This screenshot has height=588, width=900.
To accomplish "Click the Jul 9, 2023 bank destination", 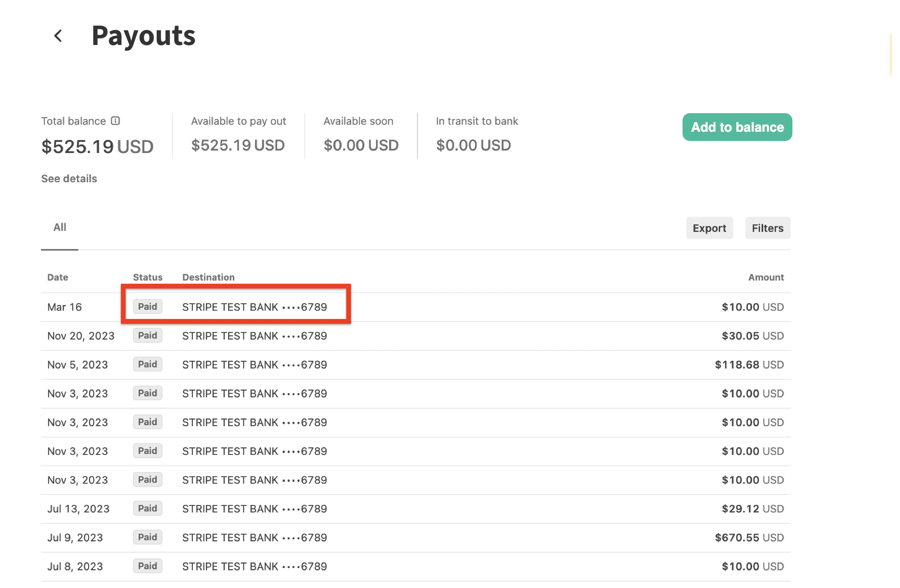I will pos(255,537).
